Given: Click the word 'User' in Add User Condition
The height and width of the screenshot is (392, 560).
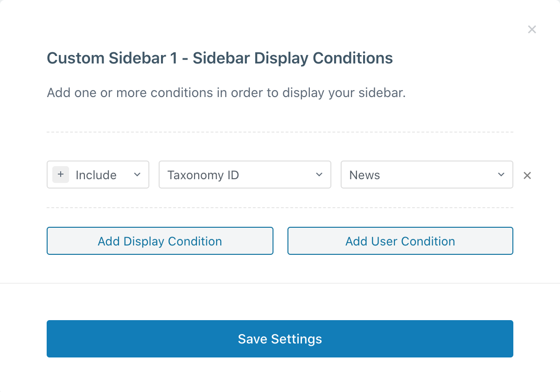Looking at the screenshot, I should [385, 241].
